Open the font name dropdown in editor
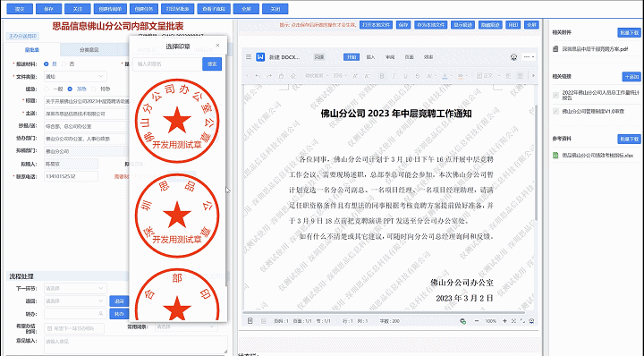 click(x=317, y=76)
